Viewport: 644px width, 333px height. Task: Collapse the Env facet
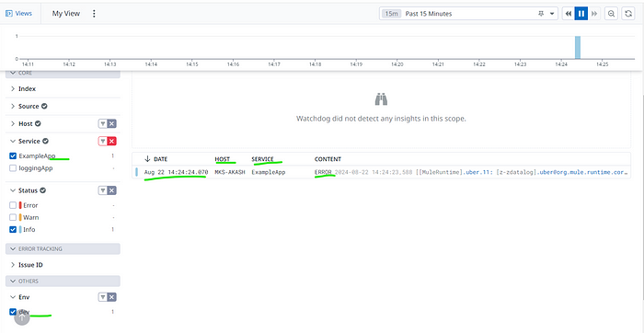[13, 297]
